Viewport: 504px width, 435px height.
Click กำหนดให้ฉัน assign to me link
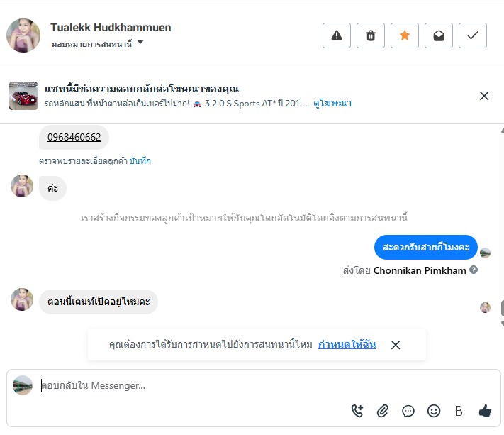(347, 345)
